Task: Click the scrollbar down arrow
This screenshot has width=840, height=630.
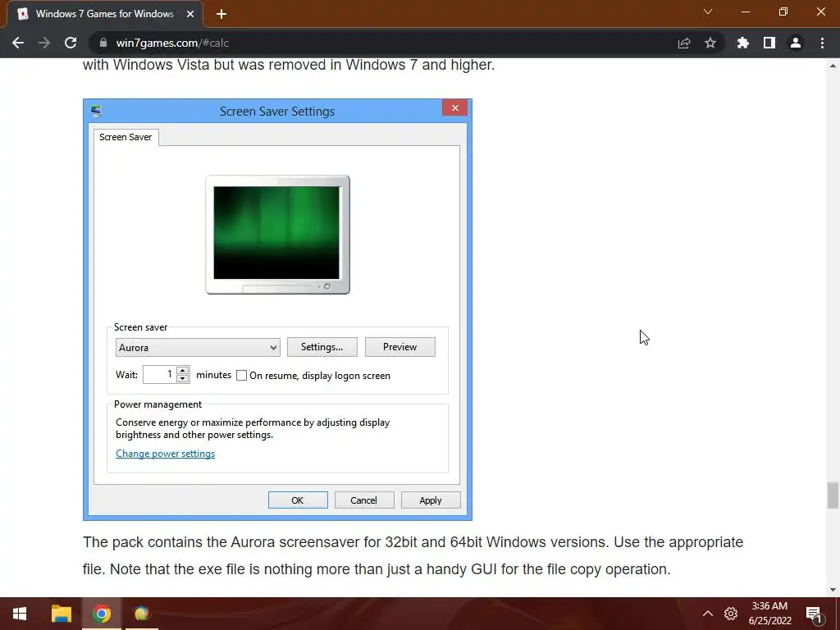Action: 833,590
